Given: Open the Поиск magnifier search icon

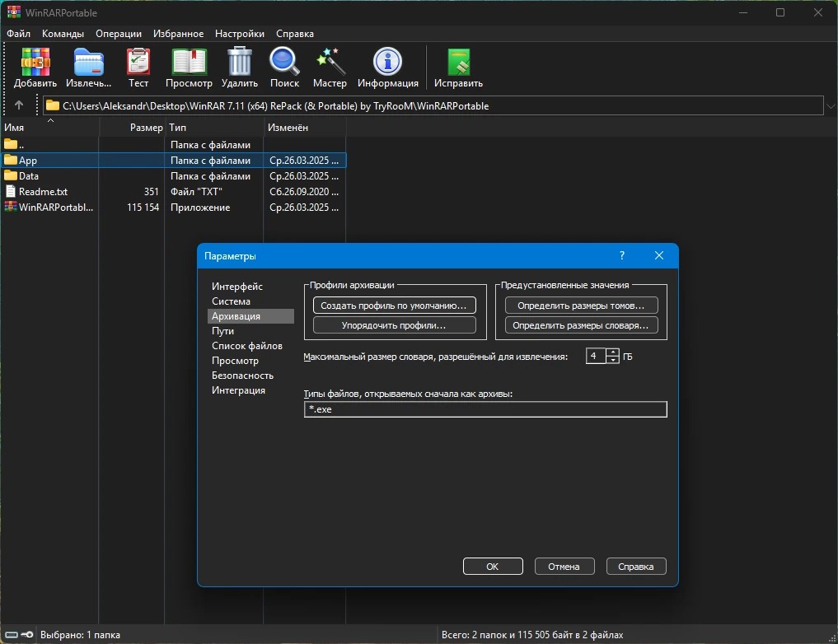Looking at the screenshot, I should [x=284, y=62].
